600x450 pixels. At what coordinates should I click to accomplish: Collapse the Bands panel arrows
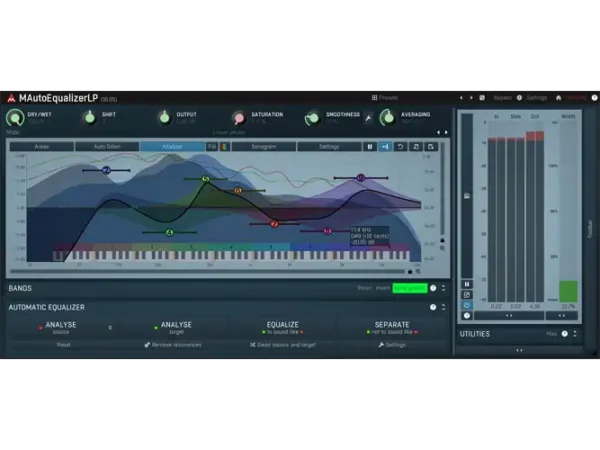[443, 288]
